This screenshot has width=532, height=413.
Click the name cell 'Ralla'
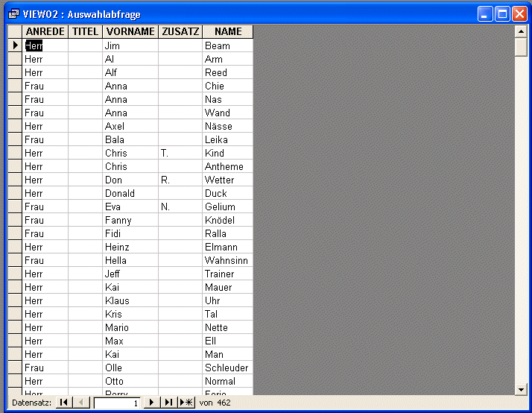[228, 233]
